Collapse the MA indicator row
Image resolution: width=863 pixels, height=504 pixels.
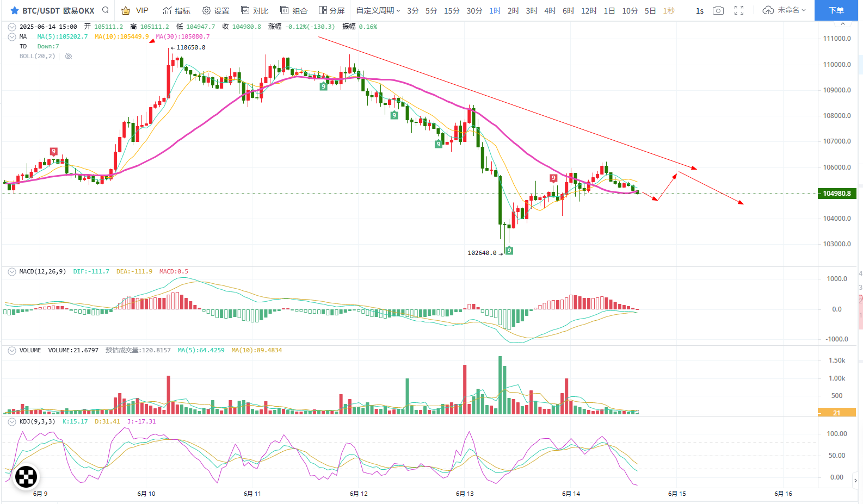click(x=12, y=36)
